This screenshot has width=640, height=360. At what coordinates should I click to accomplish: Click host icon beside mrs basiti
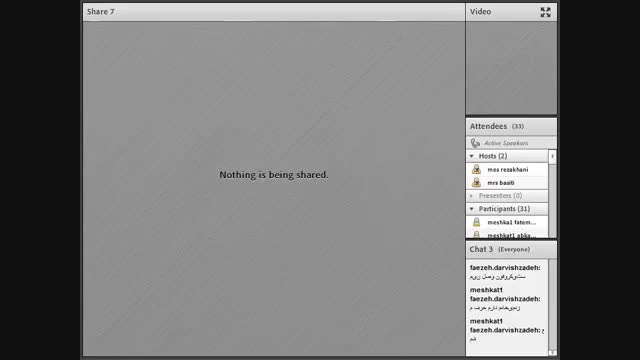(x=476, y=182)
